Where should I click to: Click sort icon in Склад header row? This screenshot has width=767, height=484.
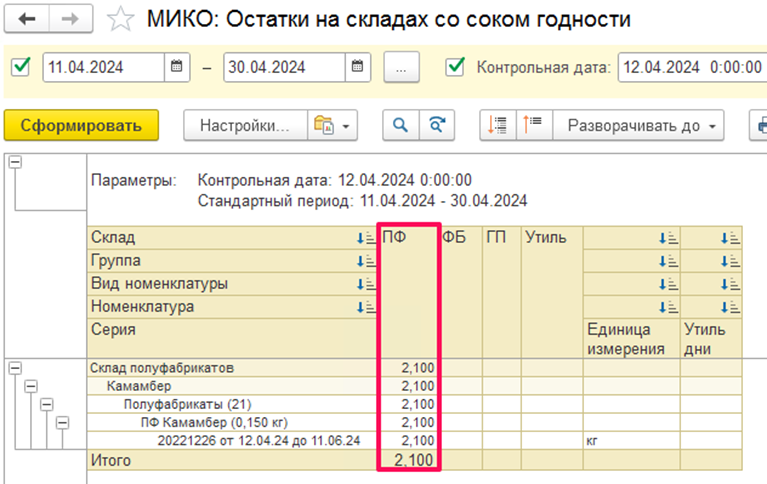366,238
